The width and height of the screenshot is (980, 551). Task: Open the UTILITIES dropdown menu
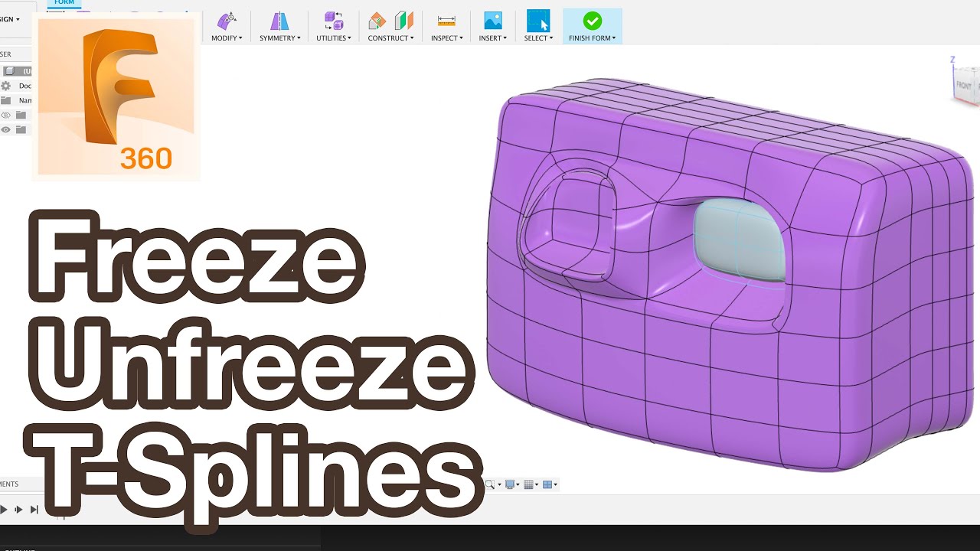pyautogui.click(x=334, y=38)
